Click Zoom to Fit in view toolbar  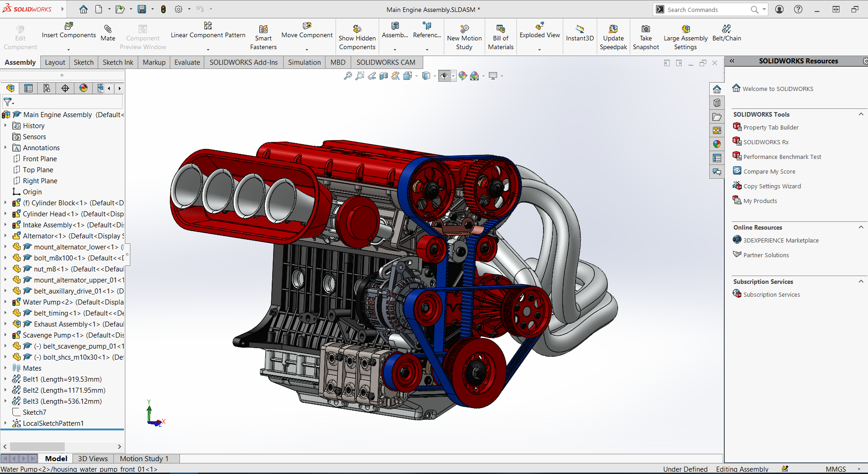(348, 76)
